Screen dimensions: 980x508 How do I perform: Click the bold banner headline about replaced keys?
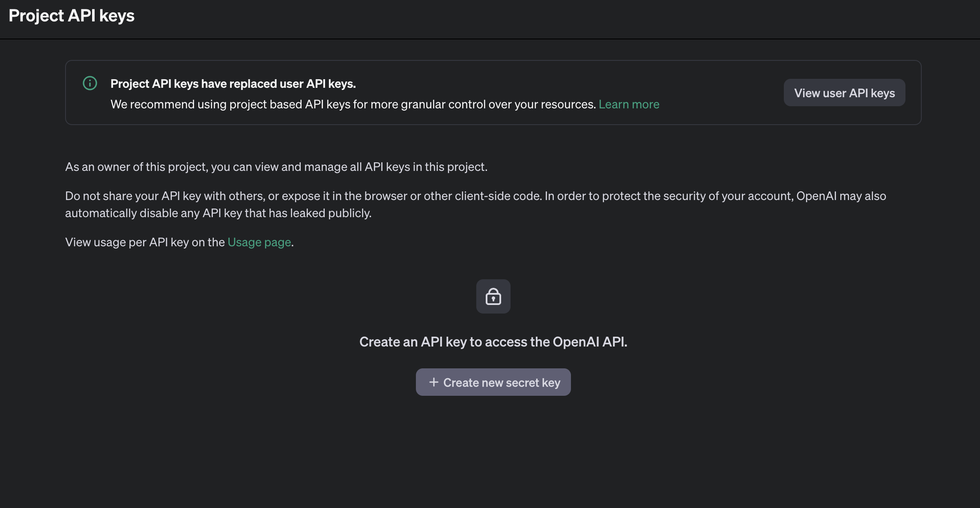tap(233, 84)
